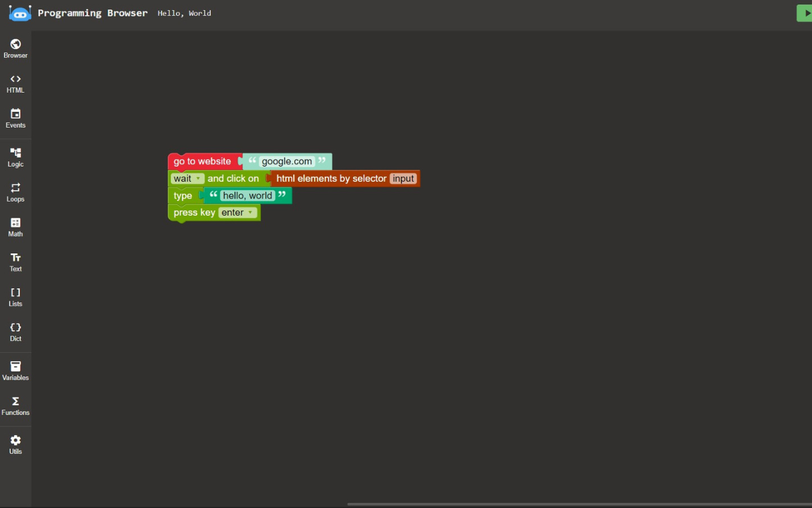The width and height of the screenshot is (812, 508).
Task: Edit the input selector field on the selector block
Action: coord(403,178)
